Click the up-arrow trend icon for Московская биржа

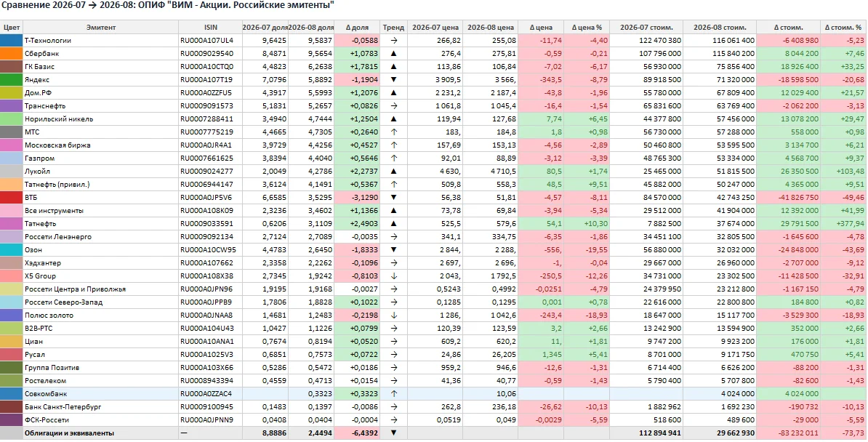393,145
